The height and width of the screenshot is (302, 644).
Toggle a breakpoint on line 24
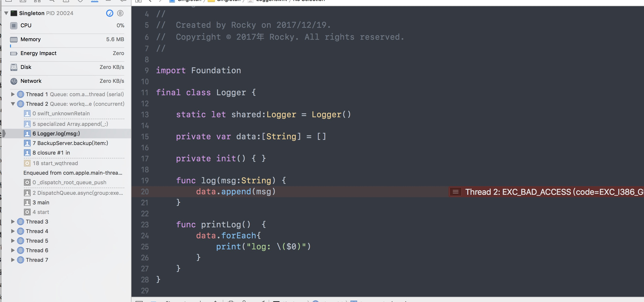pyautogui.click(x=145, y=236)
